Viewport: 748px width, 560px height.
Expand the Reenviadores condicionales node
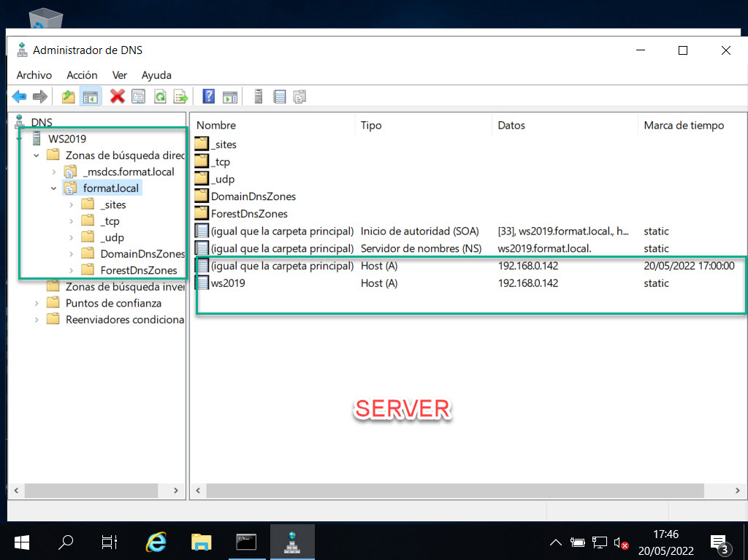click(37, 320)
